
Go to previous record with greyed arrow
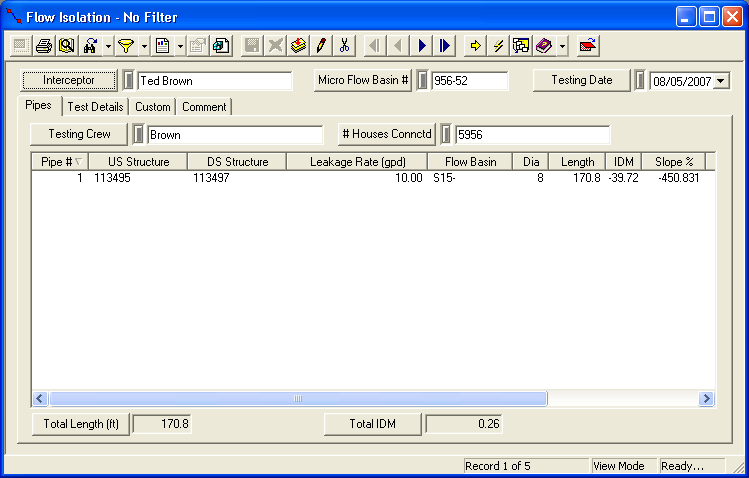point(398,46)
